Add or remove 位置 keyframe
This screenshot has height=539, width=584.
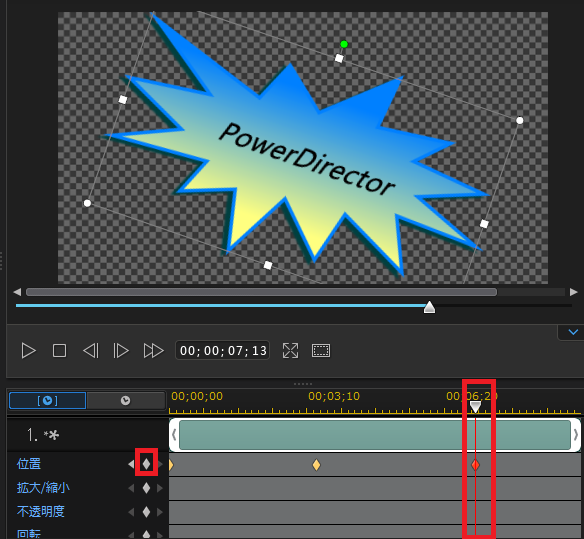coord(146,464)
